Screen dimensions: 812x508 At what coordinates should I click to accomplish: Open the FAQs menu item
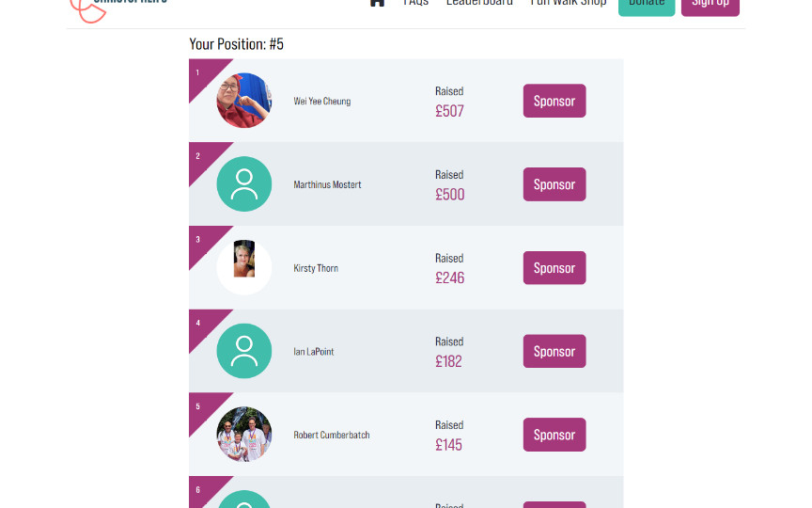(415, 3)
